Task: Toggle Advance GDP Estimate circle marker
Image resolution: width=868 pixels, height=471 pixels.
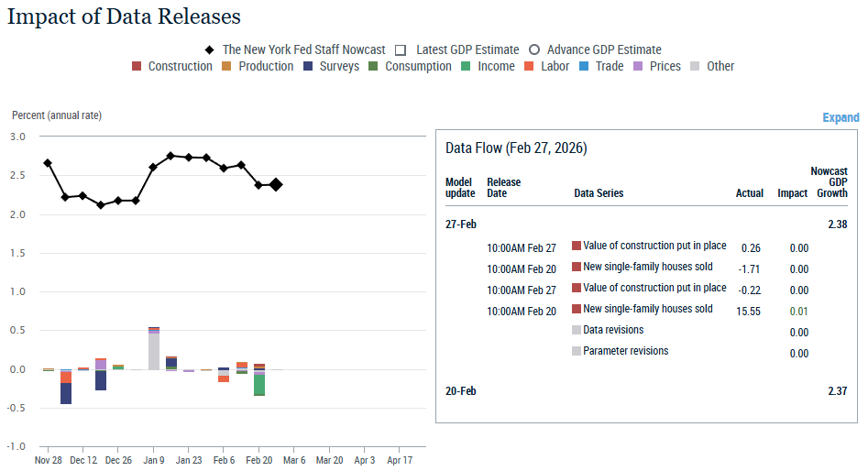Action: pyautogui.click(x=533, y=49)
